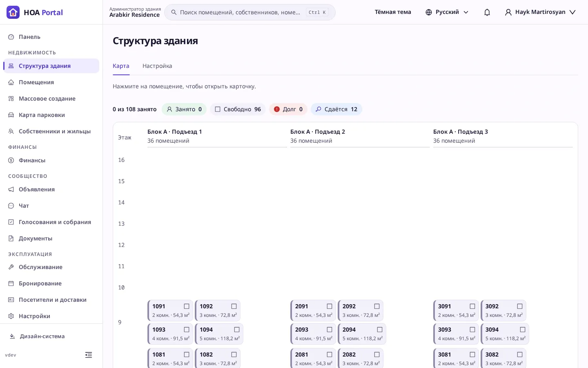The height and width of the screenshot is (368, 588).
Task: Open unit card 3092
Action: [503, 311]
